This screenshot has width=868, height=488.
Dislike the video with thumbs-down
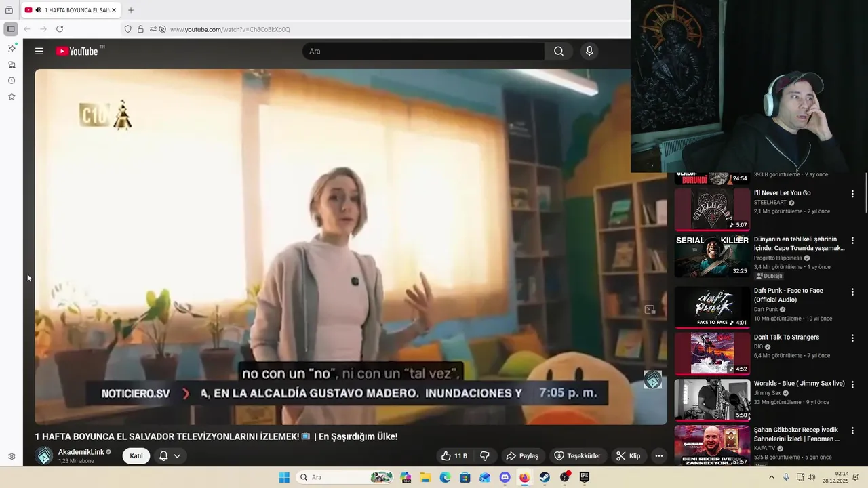tap(485, 456)
